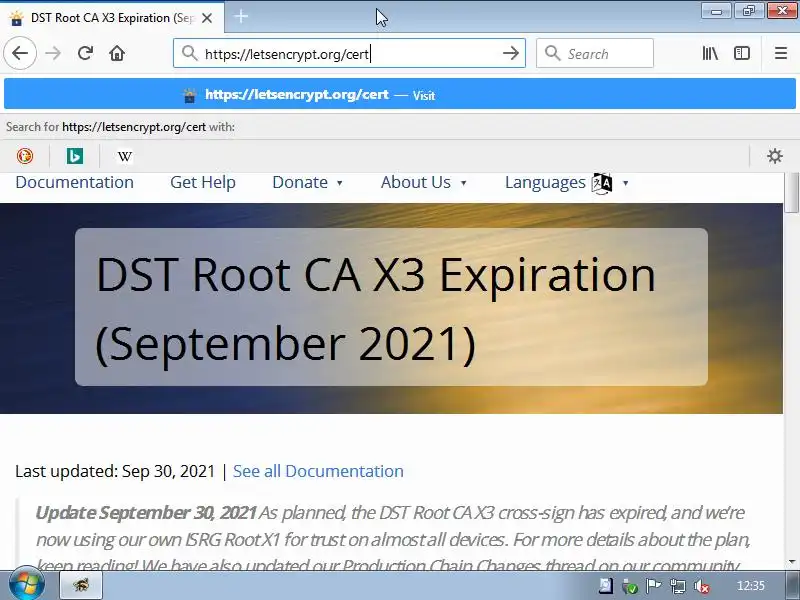This screenshot has width=800, height=600.
Task: Focus the Search box in the toolbar
Action: pyautogui.click(x=595, y=53)
